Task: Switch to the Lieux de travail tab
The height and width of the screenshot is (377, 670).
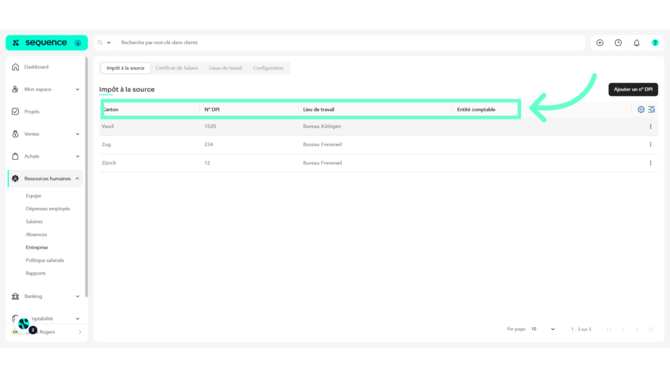Action: pyautogui.click(x=225, y=68)
